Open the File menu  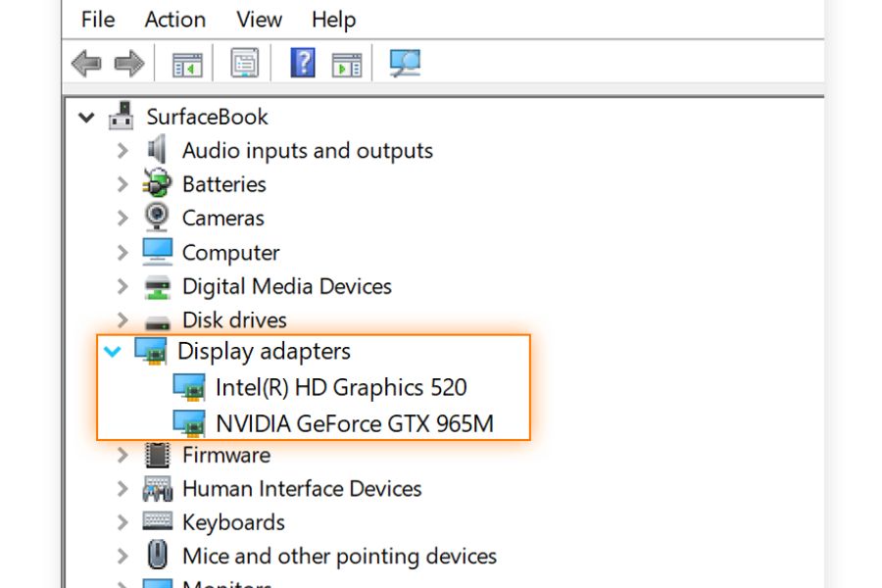tap(97, 19)
